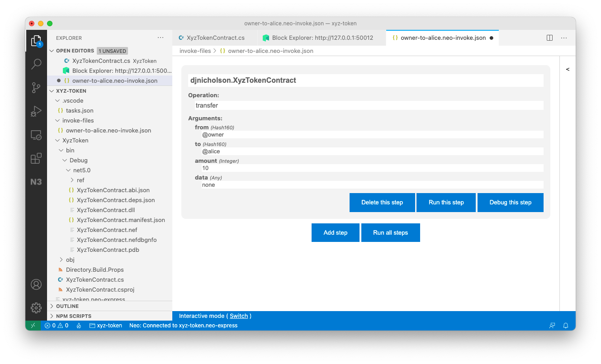Open XyzTokenContract.dll file
601x364 pixels.
109,210
